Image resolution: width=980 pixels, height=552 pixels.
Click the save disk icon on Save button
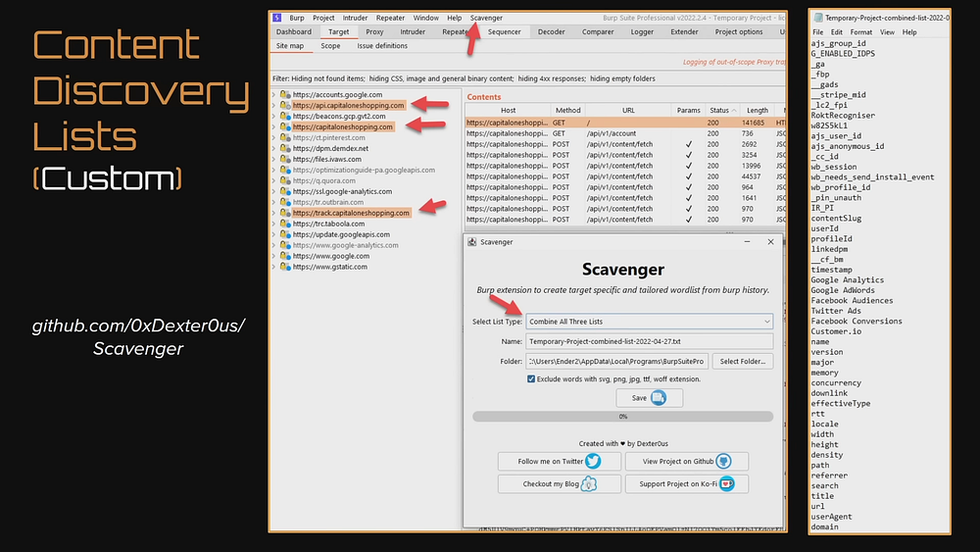pyautogui.click(x=659, y=398)
